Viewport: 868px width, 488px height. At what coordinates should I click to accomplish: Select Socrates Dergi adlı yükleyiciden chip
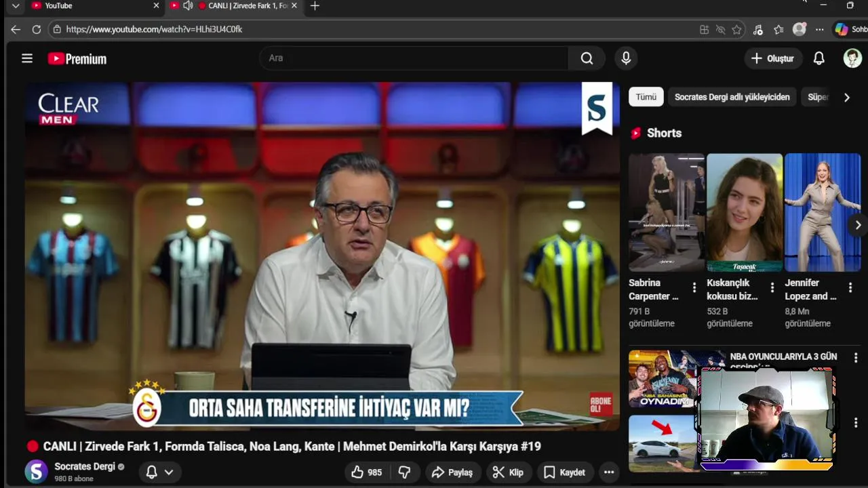tap(732, 97)
